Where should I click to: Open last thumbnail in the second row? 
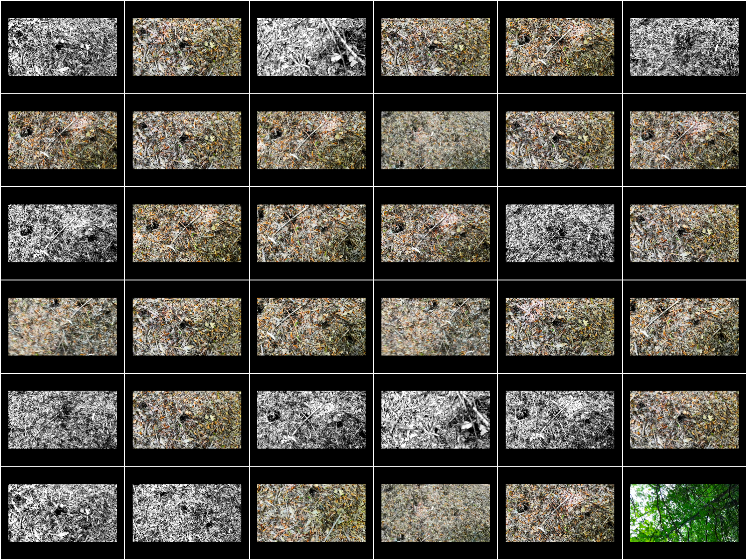pyautogui.click(x=684, y=140)
